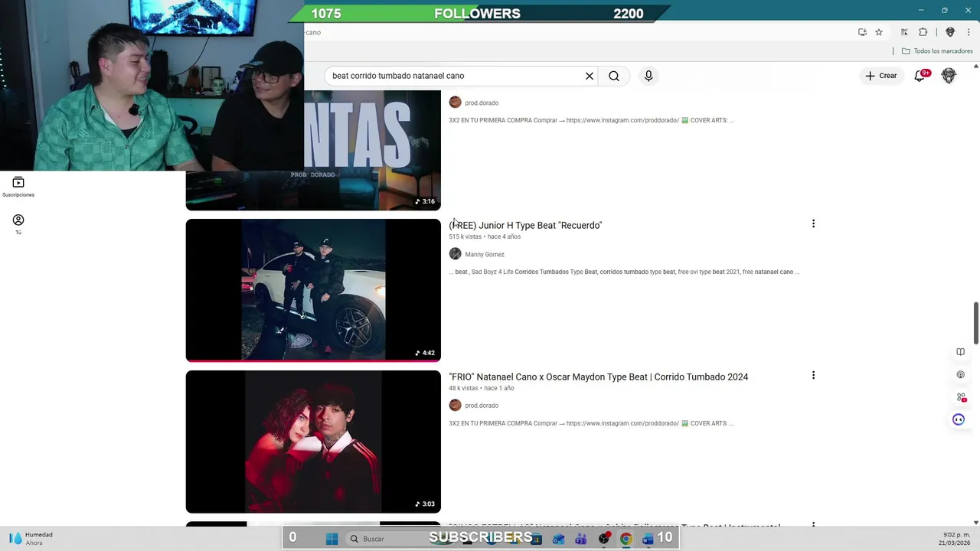Click the 515 k vistas • hace 4 años text
This screenshot has width=980, height=551.
click(x=485, y=236)
